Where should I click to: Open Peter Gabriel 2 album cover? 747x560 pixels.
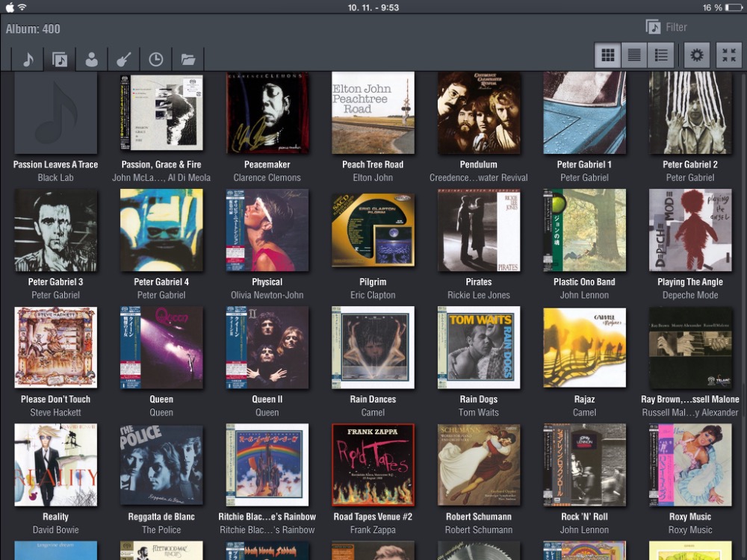click(690, 113)
